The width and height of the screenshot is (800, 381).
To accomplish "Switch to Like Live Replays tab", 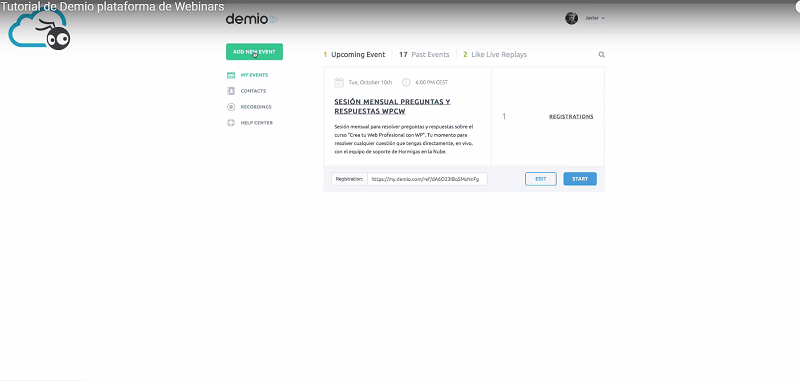I will coord(495,55).
